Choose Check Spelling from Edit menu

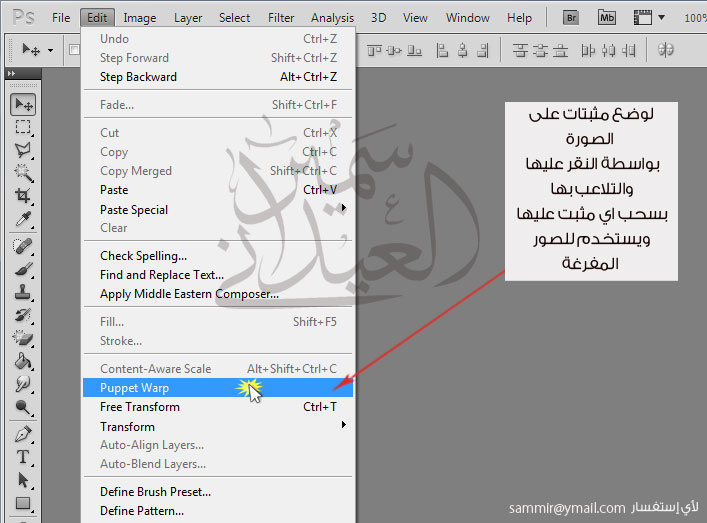[218, 256]
